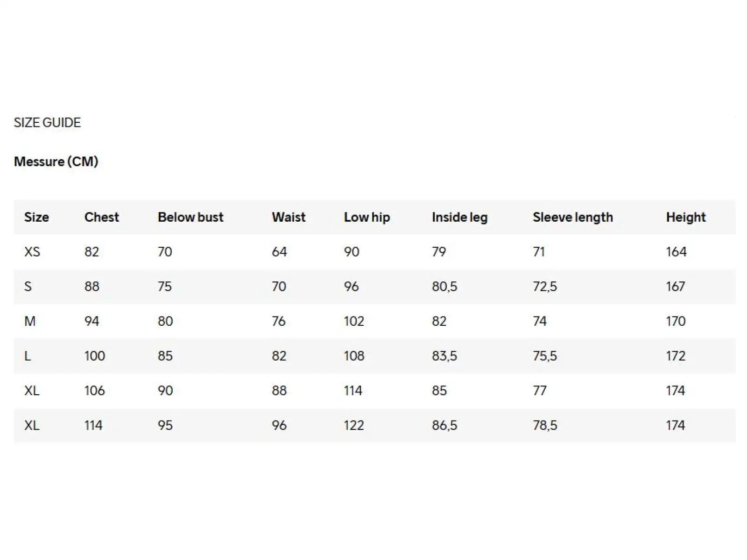Select the Below bust column header
This screenshot has height=560, width=747.
coord(190,217)
